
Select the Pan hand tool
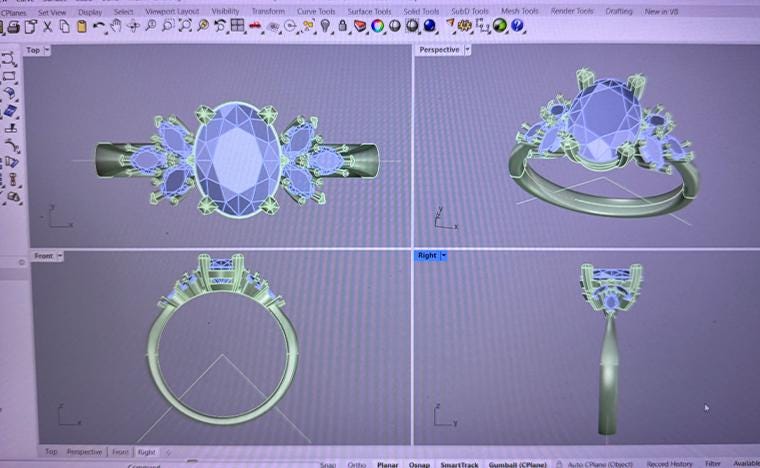(116, 26)
